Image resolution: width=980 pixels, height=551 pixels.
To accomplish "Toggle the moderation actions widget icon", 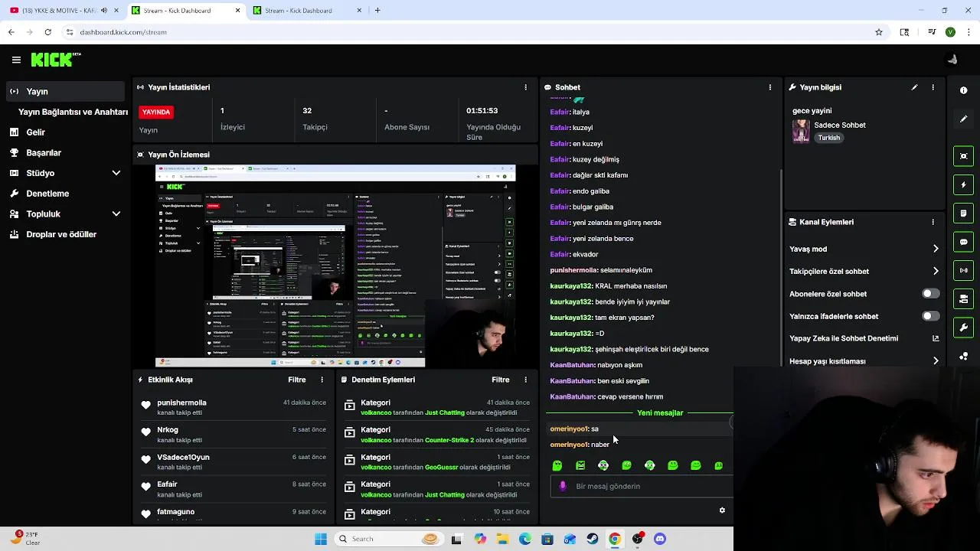I will click(963, 298).
